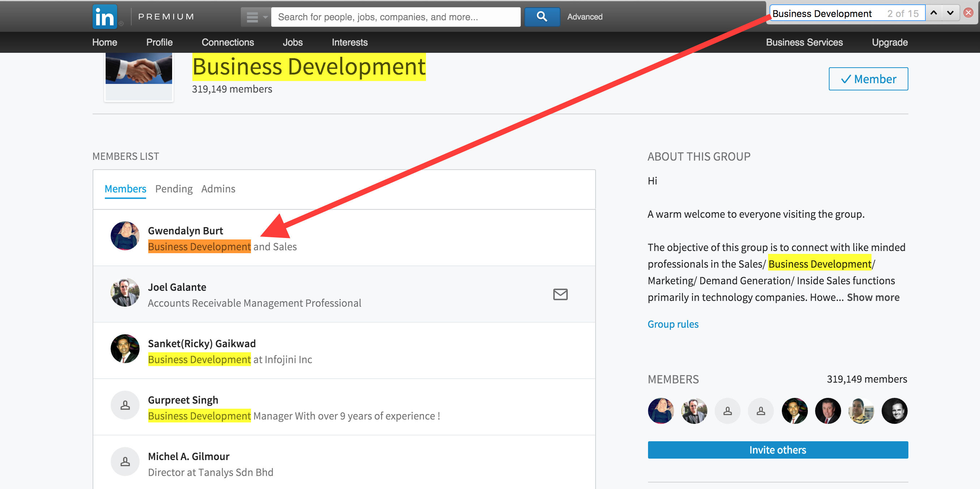Open the Interests menu item
980x489 pixels.
point(350,42)
